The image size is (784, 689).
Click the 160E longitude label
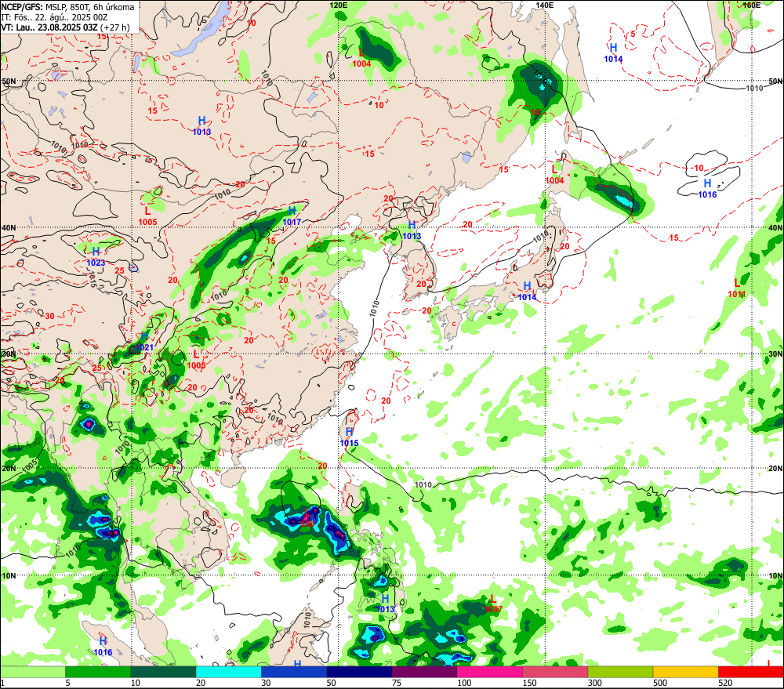click(x=752, y=5)
